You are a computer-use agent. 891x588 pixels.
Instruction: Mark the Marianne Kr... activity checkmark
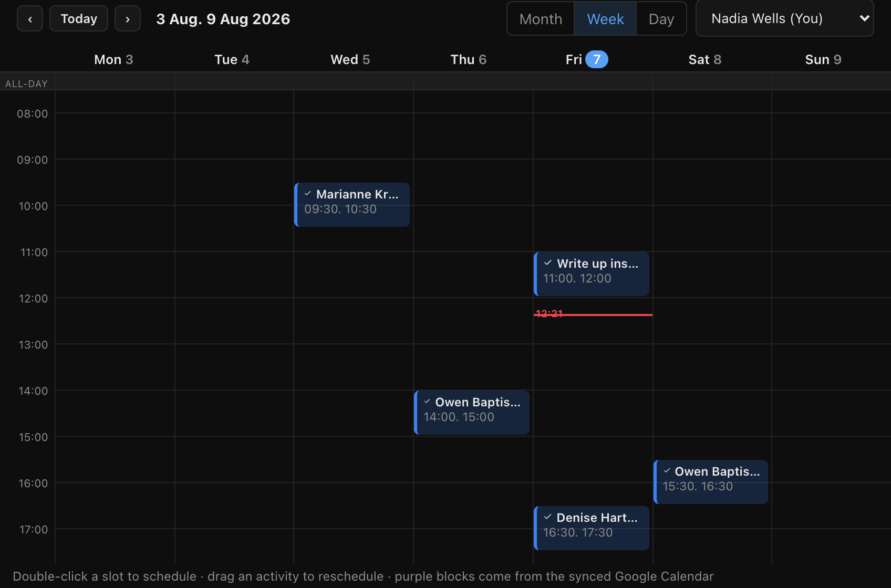click(308, 194)
